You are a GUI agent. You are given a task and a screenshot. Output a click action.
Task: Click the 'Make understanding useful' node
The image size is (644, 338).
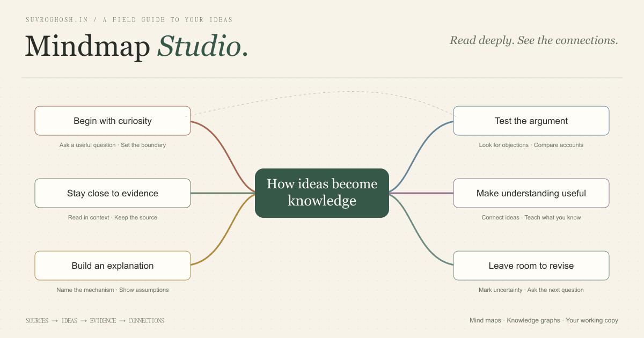pyautogui.click(x=531, y=193)
